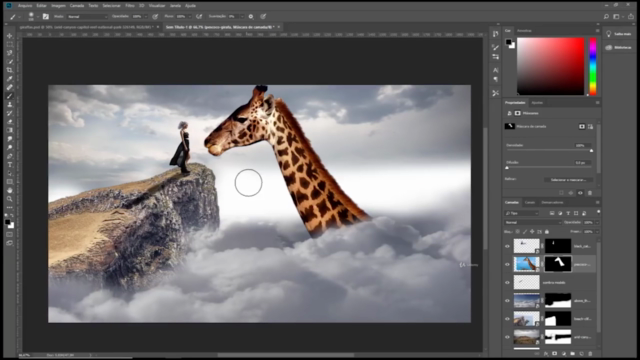
Task: Open layer blend mode Normal dropdown
Action: click(x=533, y=222)
